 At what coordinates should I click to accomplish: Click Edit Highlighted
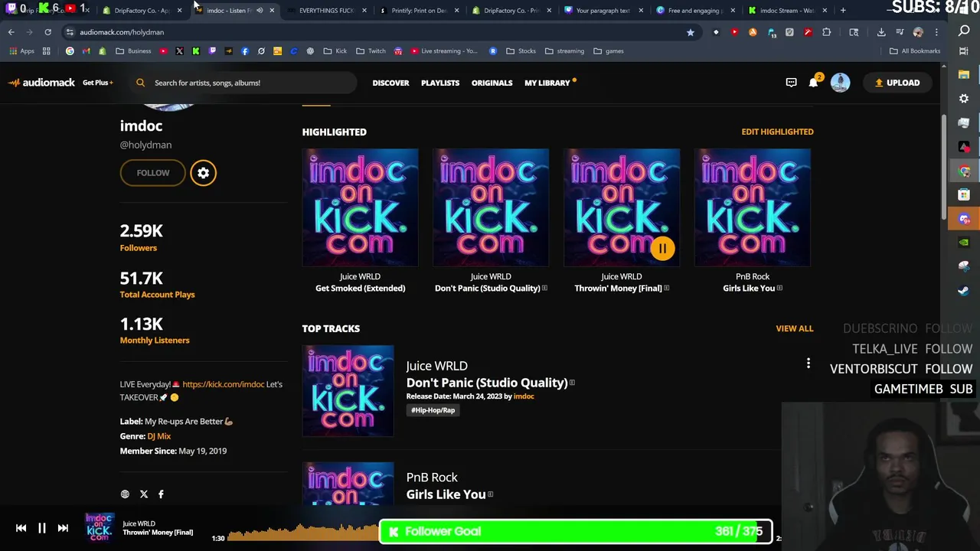tap(777, 132)
